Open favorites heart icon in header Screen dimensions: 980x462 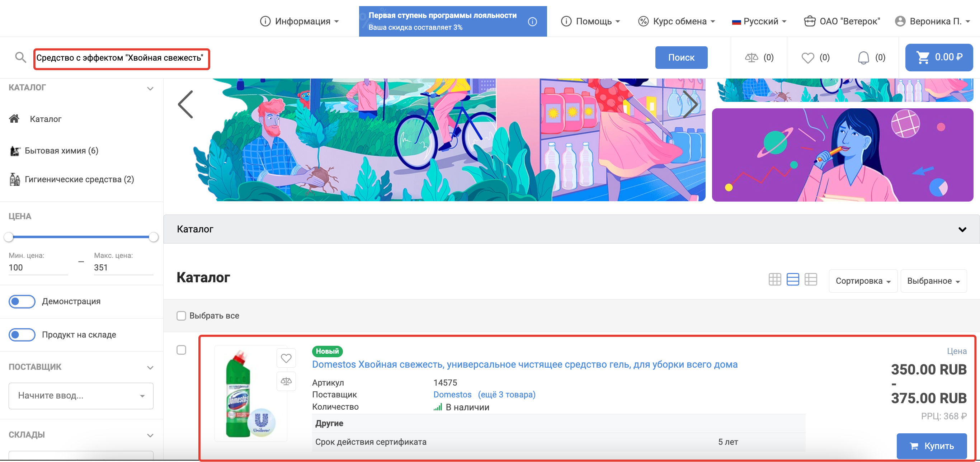point(807,57)
